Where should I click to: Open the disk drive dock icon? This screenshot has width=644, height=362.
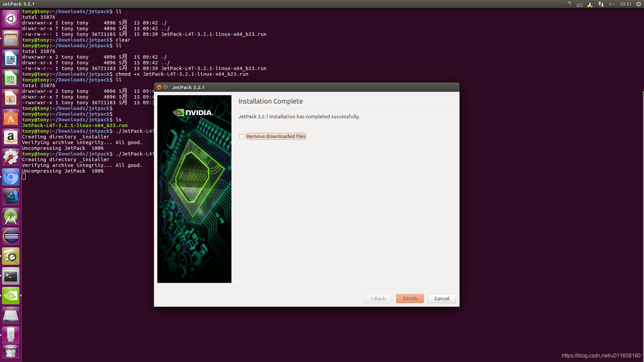[11, 315]
